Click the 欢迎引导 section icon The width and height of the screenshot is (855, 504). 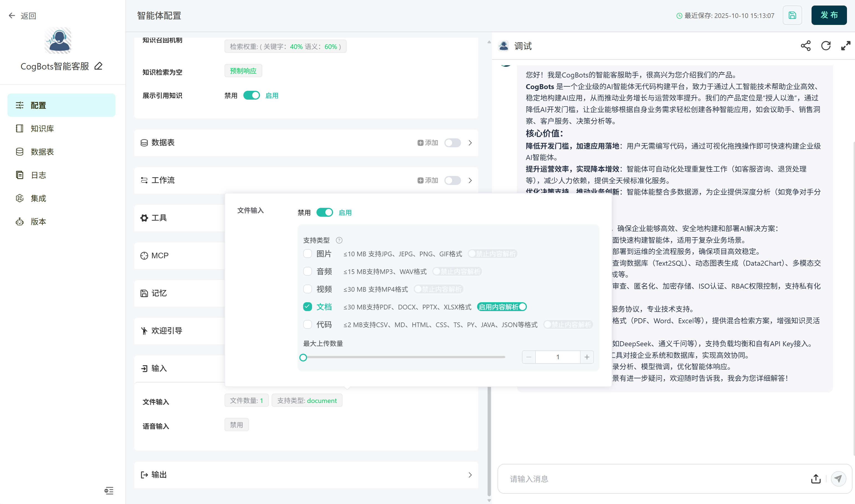click(144, 331)
